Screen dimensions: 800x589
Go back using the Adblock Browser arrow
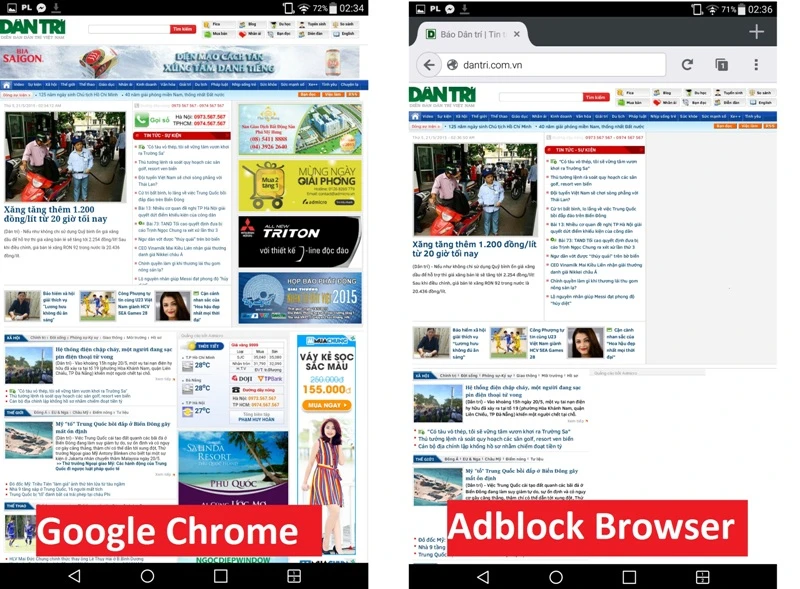click(429, 65)
